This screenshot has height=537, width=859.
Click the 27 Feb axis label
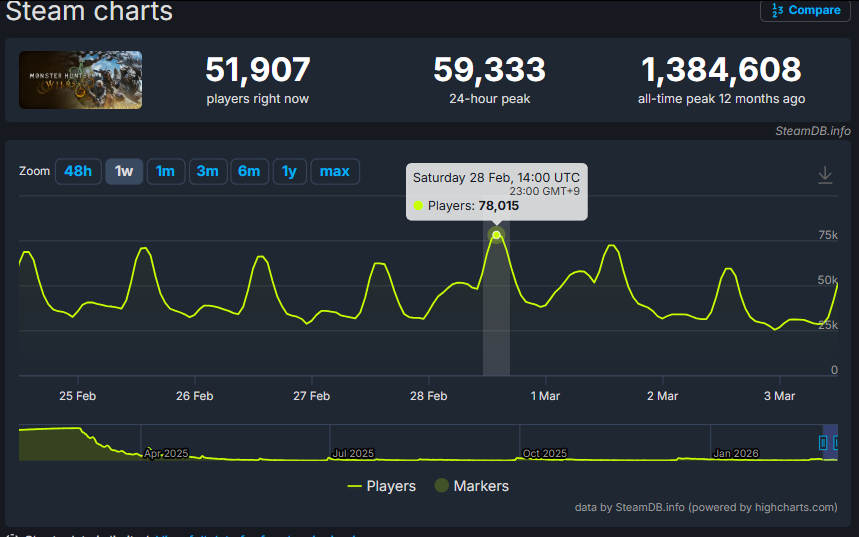(312, 396)
